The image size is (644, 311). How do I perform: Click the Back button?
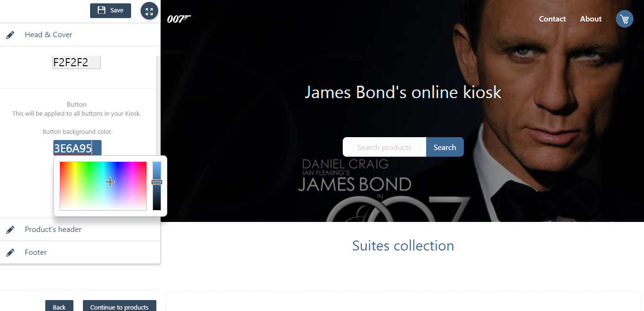(x=59, y=306)
